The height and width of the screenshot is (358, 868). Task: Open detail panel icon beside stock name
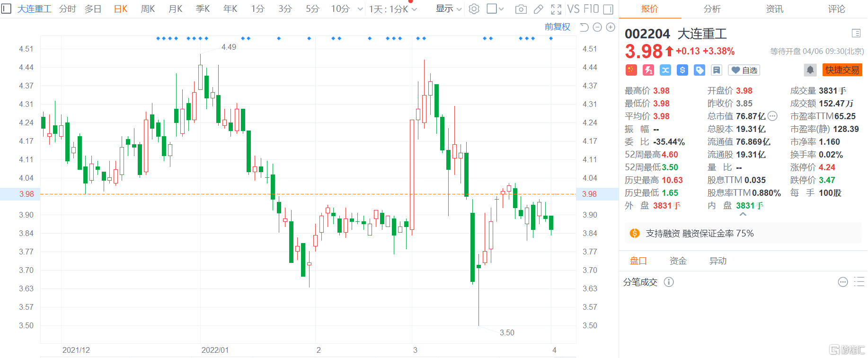856,33
